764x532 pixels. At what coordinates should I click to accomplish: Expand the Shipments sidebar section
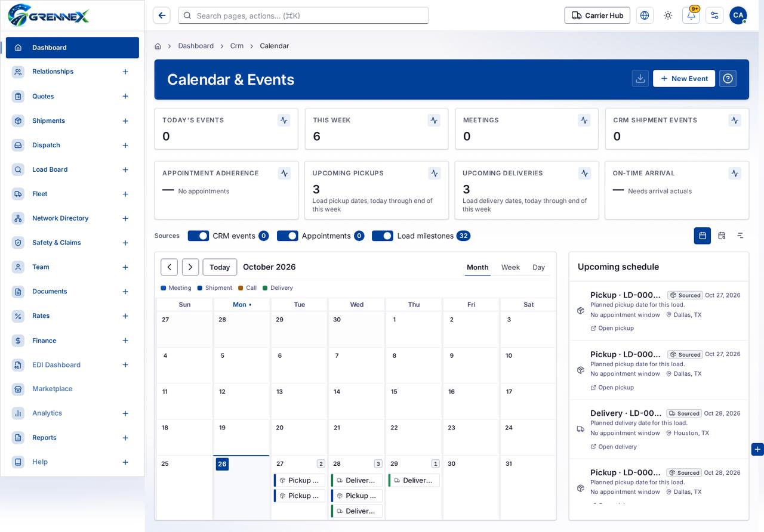click(125, 121)
